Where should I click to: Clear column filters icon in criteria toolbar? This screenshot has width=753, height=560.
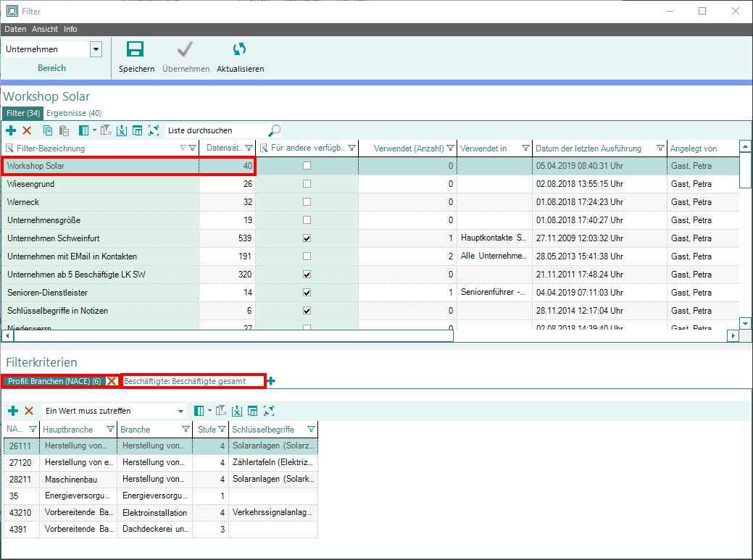221,411
